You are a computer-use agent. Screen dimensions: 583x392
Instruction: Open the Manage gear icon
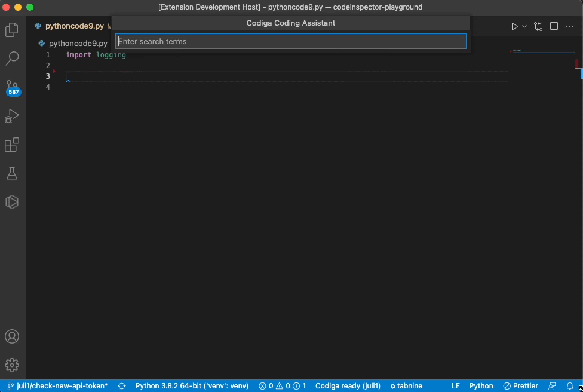click(13, 365)
